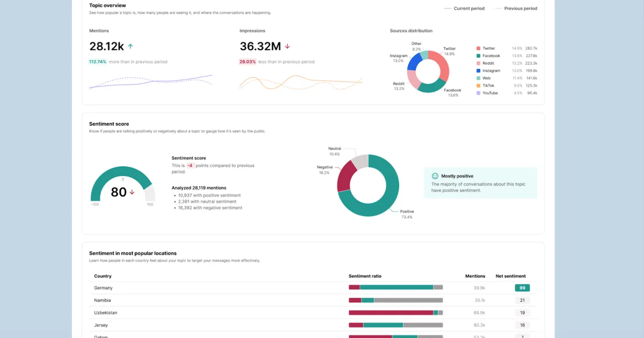Click the 68.9k mentions cell

click(479, 313)
